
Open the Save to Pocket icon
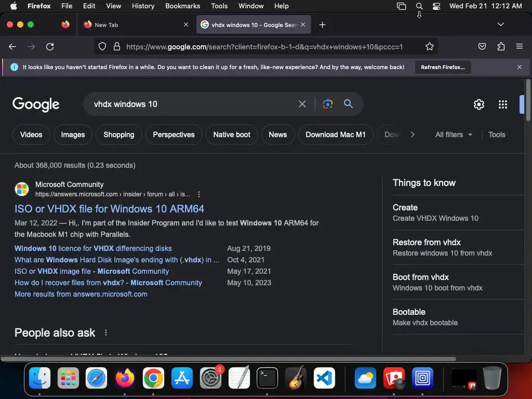tap(482, 46)
